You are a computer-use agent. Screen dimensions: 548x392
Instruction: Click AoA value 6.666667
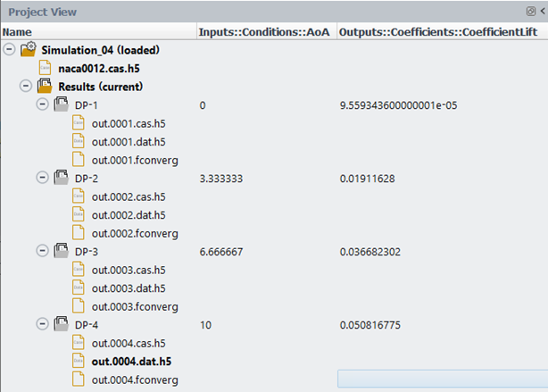pyautogui.click(x=220, y=252)
